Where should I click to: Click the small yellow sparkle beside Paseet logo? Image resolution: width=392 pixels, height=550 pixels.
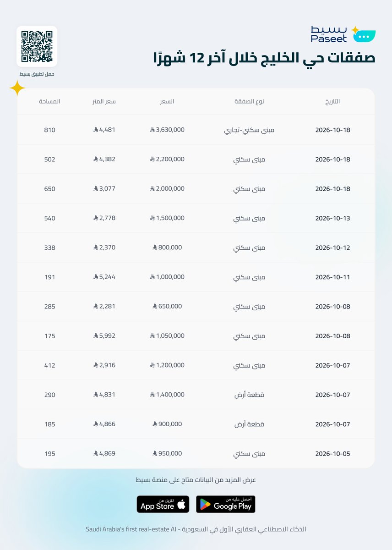coord(354,30)
